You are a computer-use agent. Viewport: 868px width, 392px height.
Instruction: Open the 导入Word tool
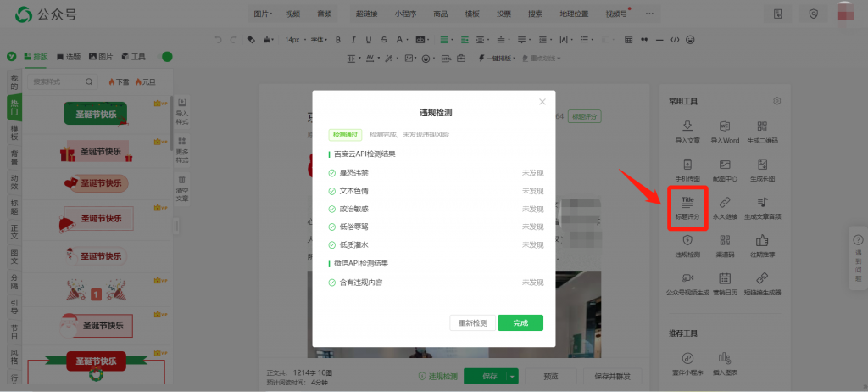pos(725,132)
